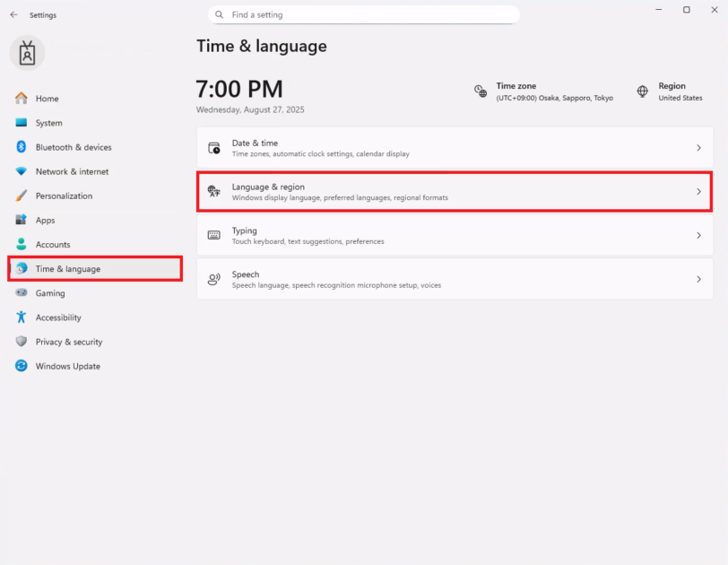This screenshot has height=565, width=728.
Task: Click the Speech voice icon
Action: pos(214,279)
